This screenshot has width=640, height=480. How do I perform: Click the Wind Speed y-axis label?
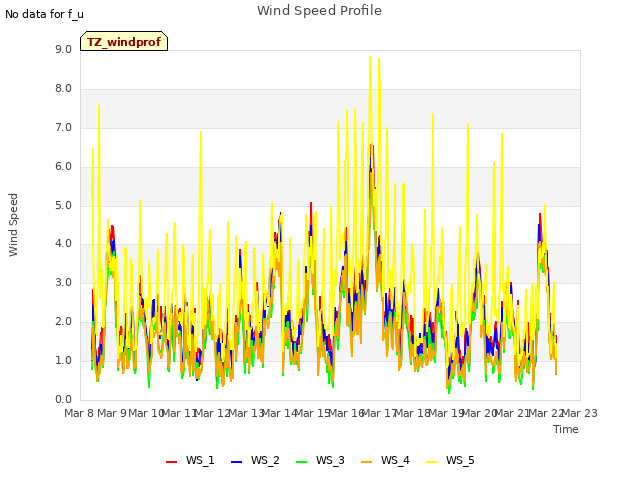13,225
